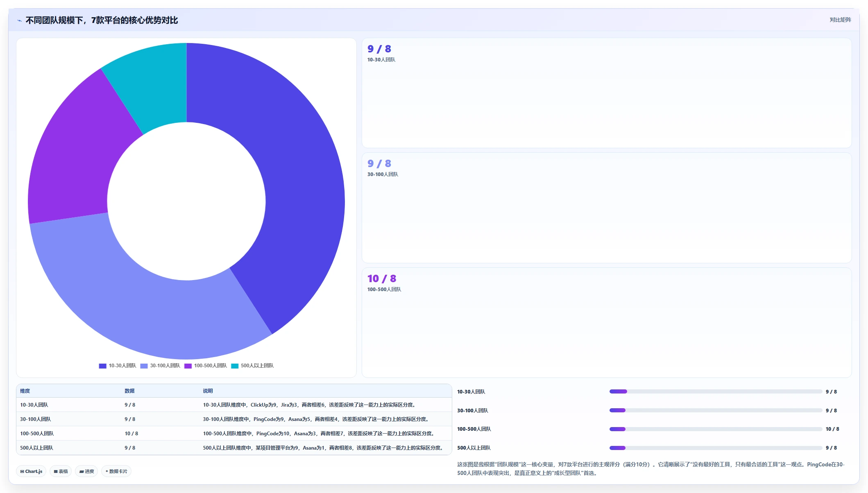Viewport: 868px width, 493px height.
Task: Click the 30-100人团队 caption under the second card value
Action: coord(383,174)
